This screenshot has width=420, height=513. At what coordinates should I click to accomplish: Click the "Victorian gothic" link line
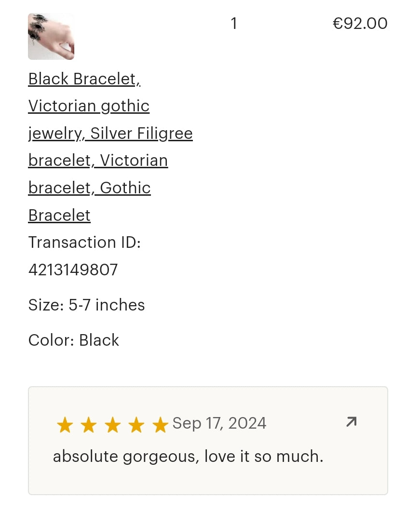pos(89,106)
